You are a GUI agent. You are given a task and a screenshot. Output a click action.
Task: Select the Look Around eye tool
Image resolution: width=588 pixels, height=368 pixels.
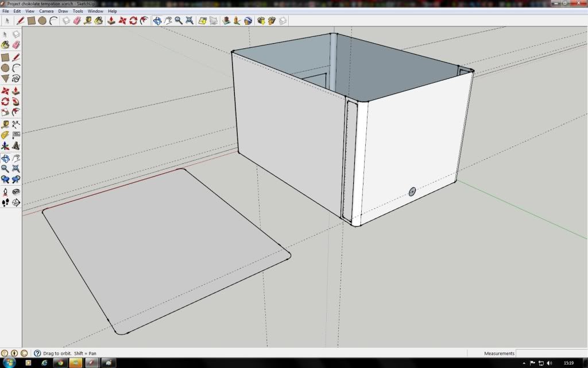(16, 192)
